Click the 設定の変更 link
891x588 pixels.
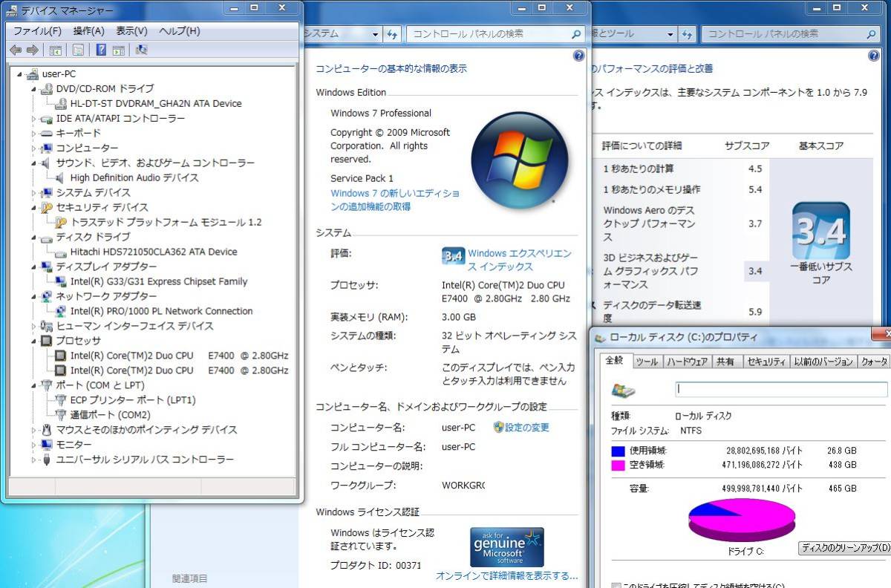pos(527,427)
